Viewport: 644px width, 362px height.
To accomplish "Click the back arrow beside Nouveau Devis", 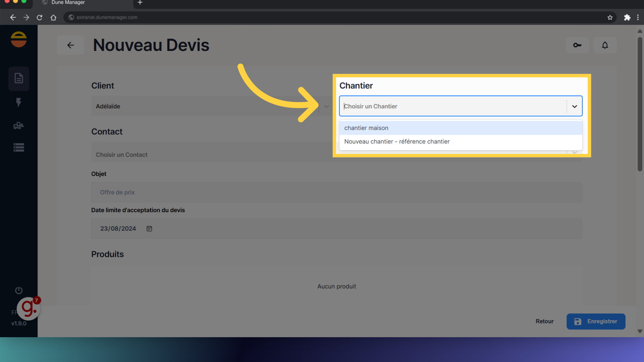I will pyautogui.click(x=70, y=45).
